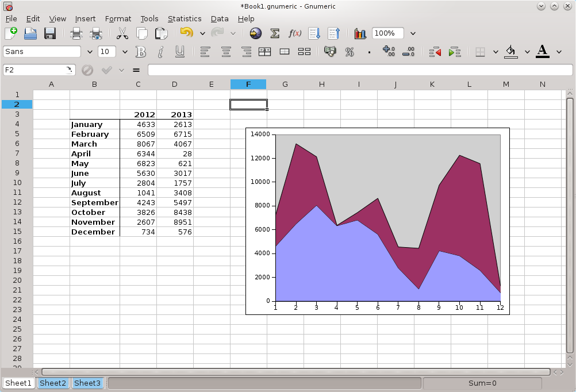Image resolution: width=576 pixels, height=392 pixels.
Task: Click the cell name box F2
Action: tap(39, 70)
